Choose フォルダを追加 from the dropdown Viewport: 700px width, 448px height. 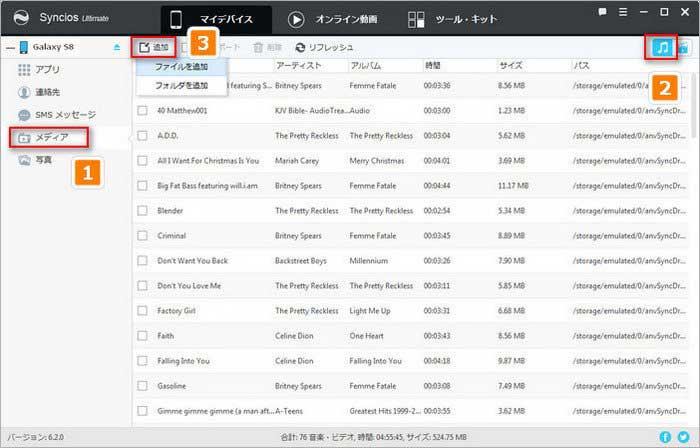(181, 85)
